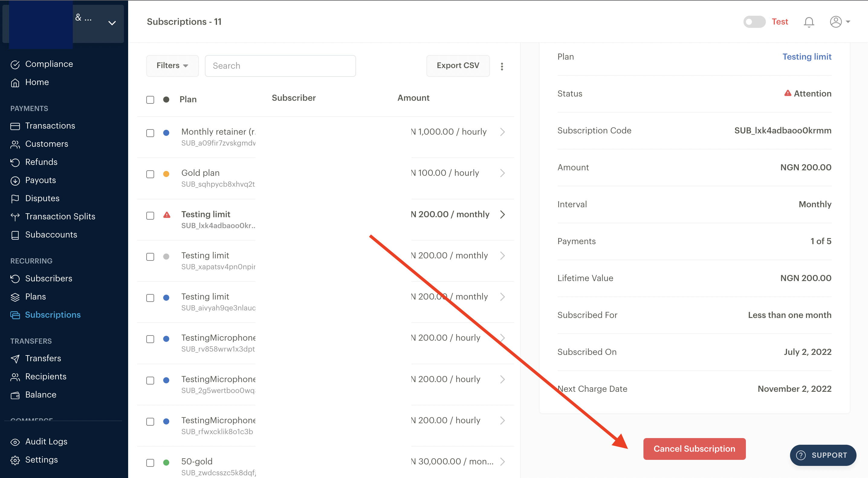The height and width of the screenshot is (478, 868).
Task: Toggle the Test mode switch
Action: click(x=754, y=22)
